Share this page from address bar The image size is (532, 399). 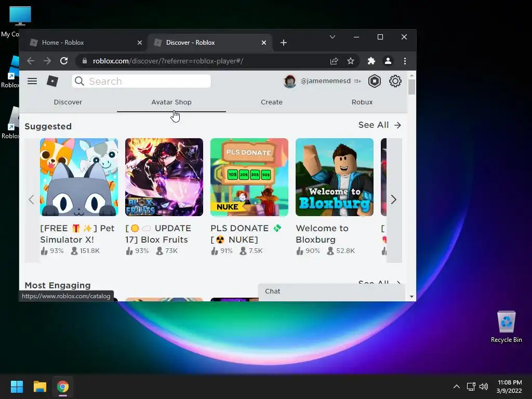pos(334,61)
